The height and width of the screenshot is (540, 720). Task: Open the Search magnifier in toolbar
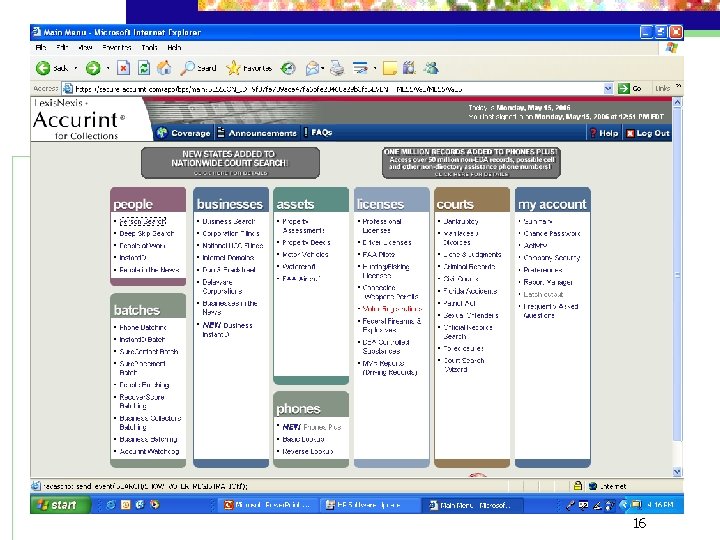tap(187, 68)
